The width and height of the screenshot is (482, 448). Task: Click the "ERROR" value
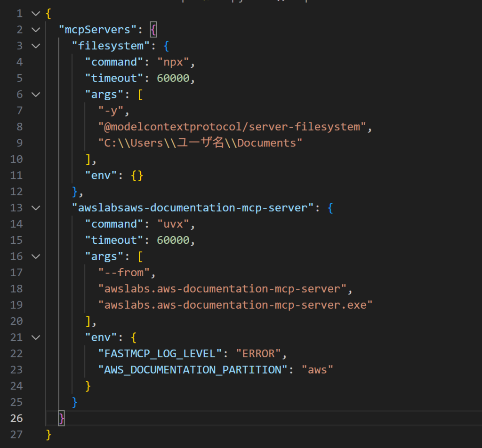click(258, 354)
